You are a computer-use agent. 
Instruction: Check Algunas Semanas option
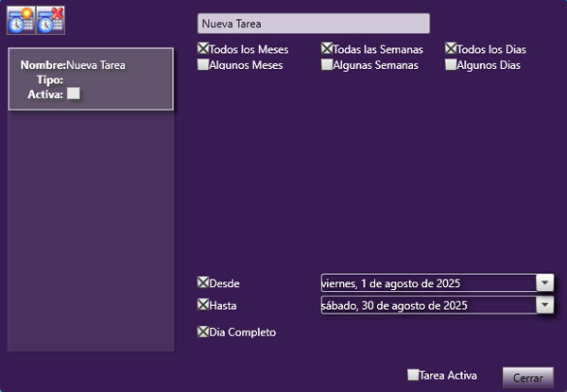click(x=327, y=65)
